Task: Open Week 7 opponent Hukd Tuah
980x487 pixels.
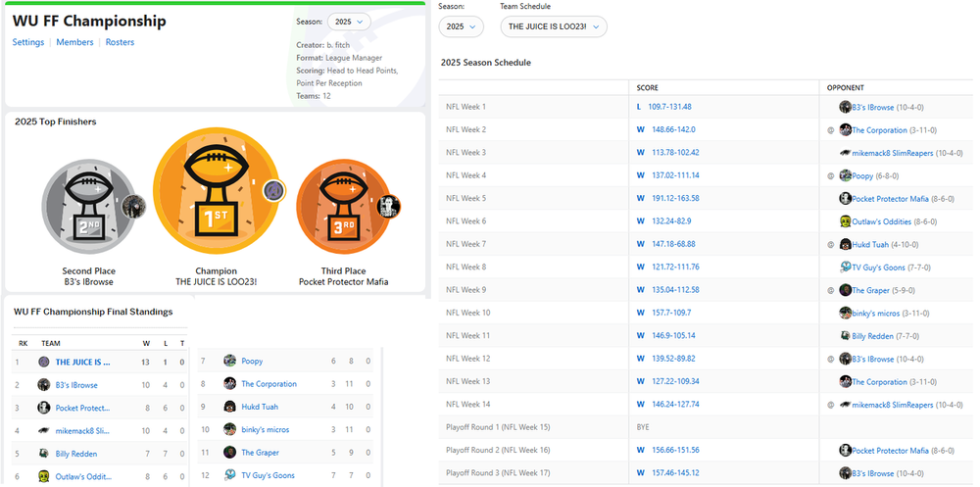Action: point(870,245)
